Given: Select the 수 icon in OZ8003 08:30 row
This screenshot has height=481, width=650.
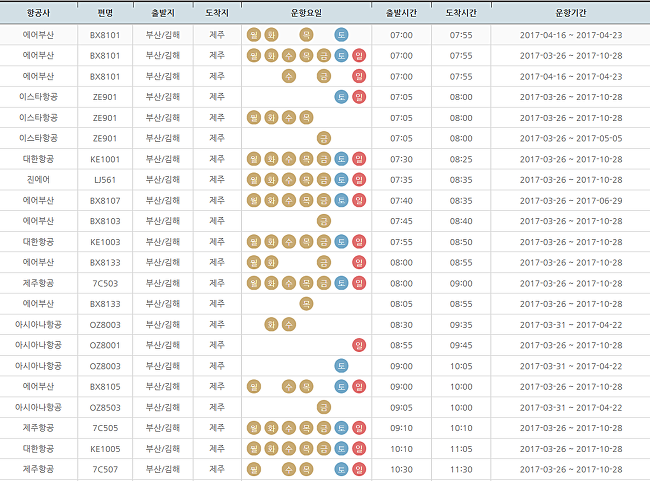Looking at the screenshot, I should click(x=289, y=324).
